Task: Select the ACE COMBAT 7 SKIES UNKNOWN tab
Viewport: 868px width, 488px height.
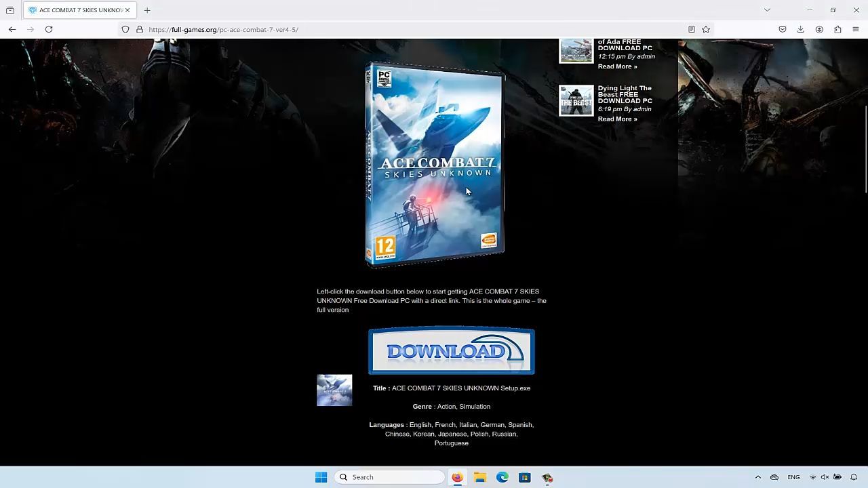Action: 79,10
